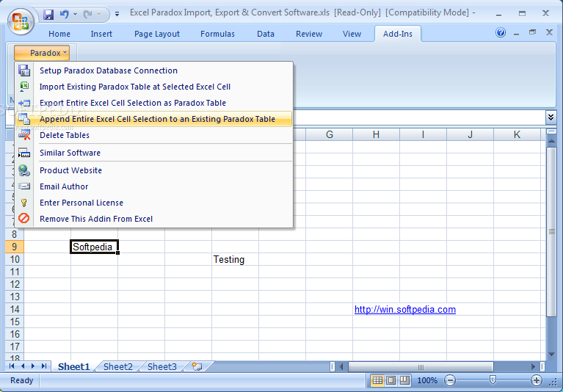Click the export to Paradox table icon
The height and width of the screenshot is (392, 563).
(24, 103)
